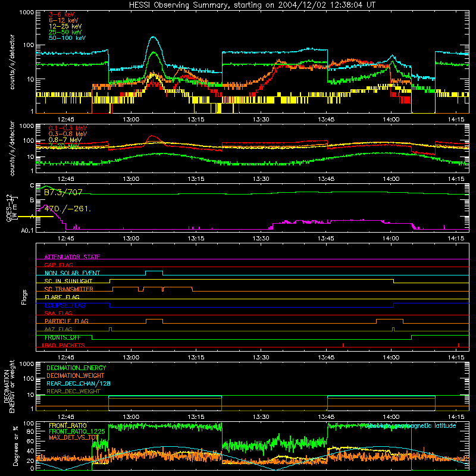This screenshot has width=476, height=476.
Task: Click the 13:15 tick below the MeV panel
Action: (196, 179)
